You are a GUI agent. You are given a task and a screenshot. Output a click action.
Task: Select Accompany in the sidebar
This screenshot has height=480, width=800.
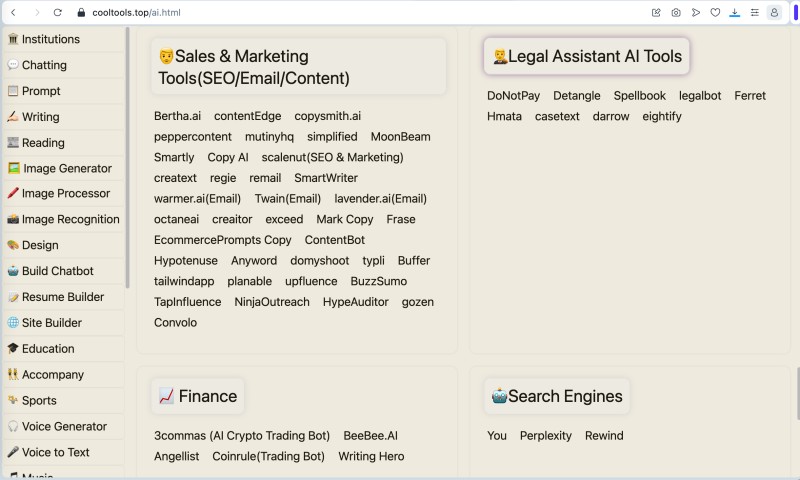(x=64, y=375)
